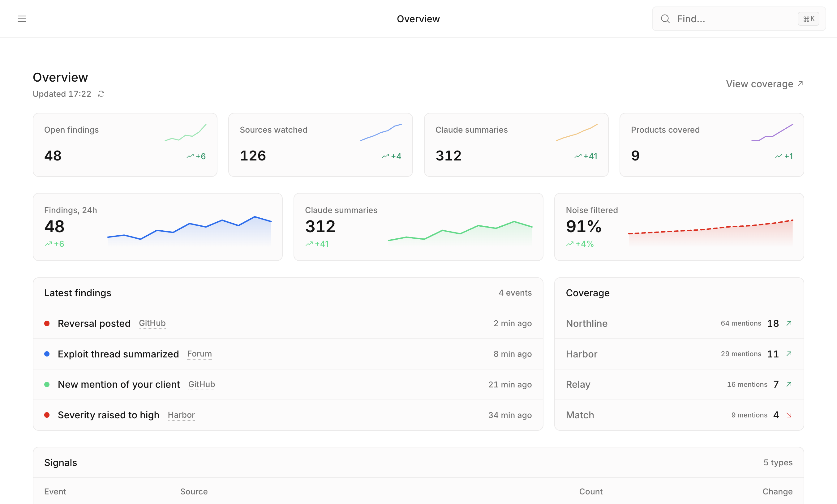The height and width of the screenshot is (504, 837).
Task: Select the Northline coverage row
Action: click(679, 323)
